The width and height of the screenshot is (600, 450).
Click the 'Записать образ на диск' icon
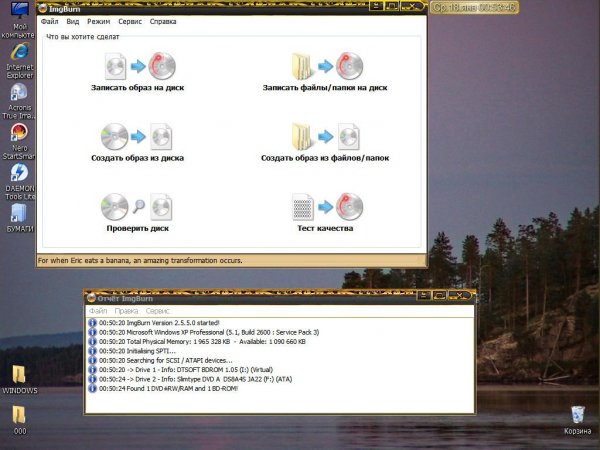[x=139, y=66]
